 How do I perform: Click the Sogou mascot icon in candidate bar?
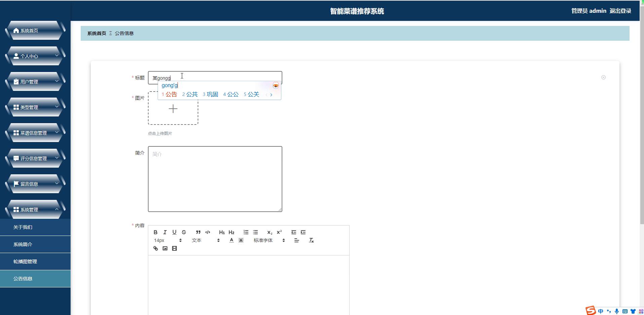point(276,85)
